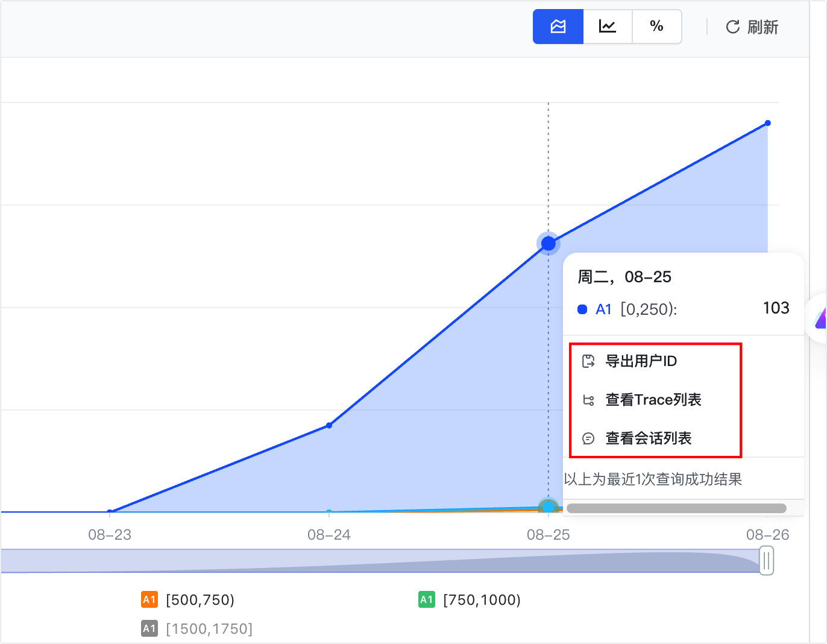Click the 周二，08-25 tooltip heading
827x644 pixels.
coord(624,277)
